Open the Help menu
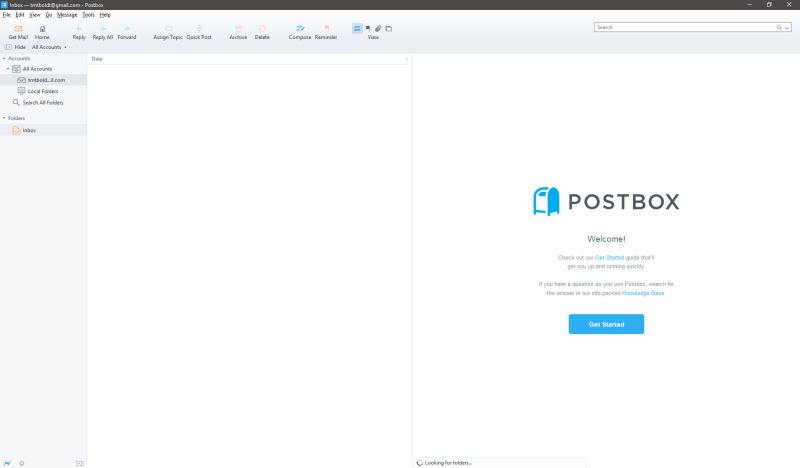Image resolution: width=800 pixels, height=468 pixels. 105,15
